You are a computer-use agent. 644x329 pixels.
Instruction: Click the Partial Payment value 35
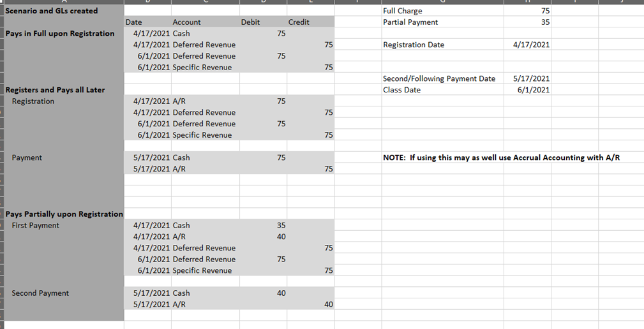[527, 22]
